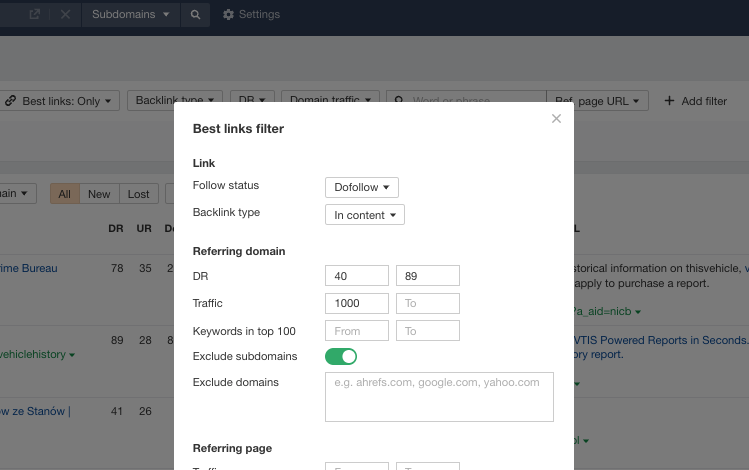This screenshot has width=749, height=470.
Task: Expand the Best links: Only filter
Action: tap(58, 101)
